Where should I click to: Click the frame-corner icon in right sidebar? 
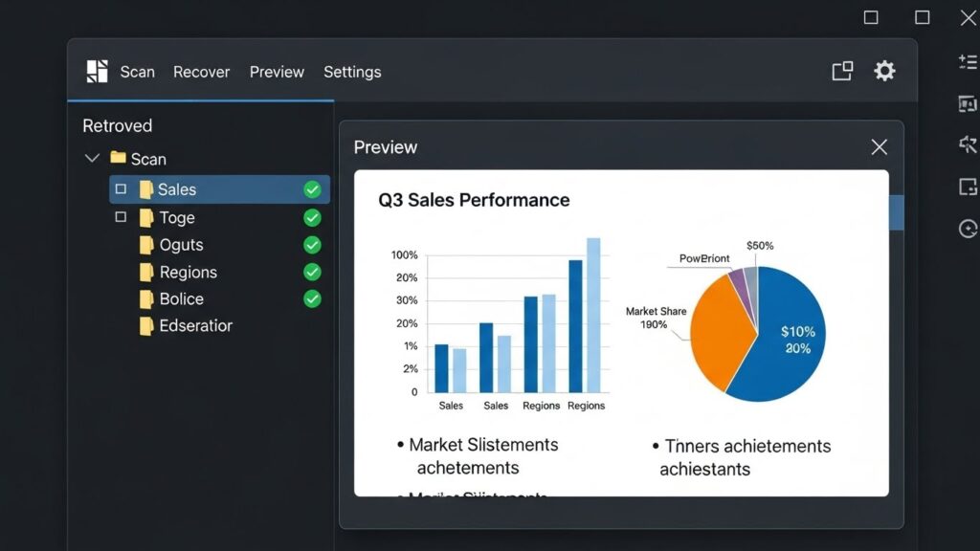[x=968, y=187]
